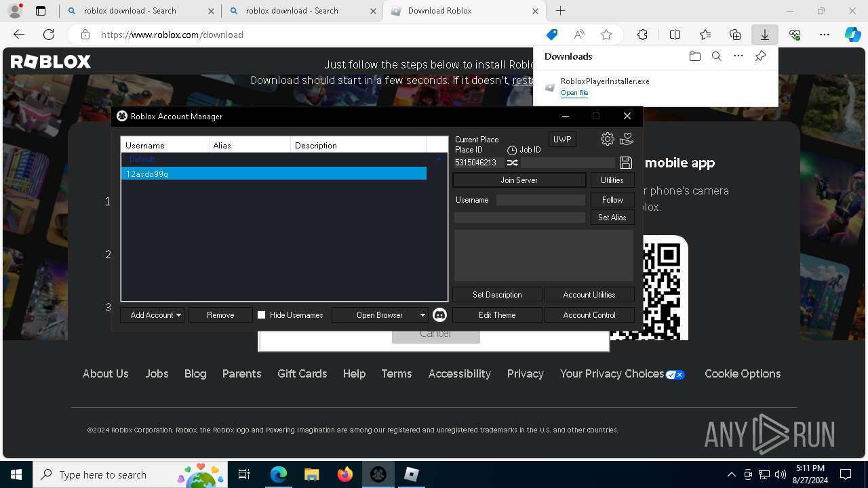
Task: Click the Username input field
Action: [x=540, y=200]
